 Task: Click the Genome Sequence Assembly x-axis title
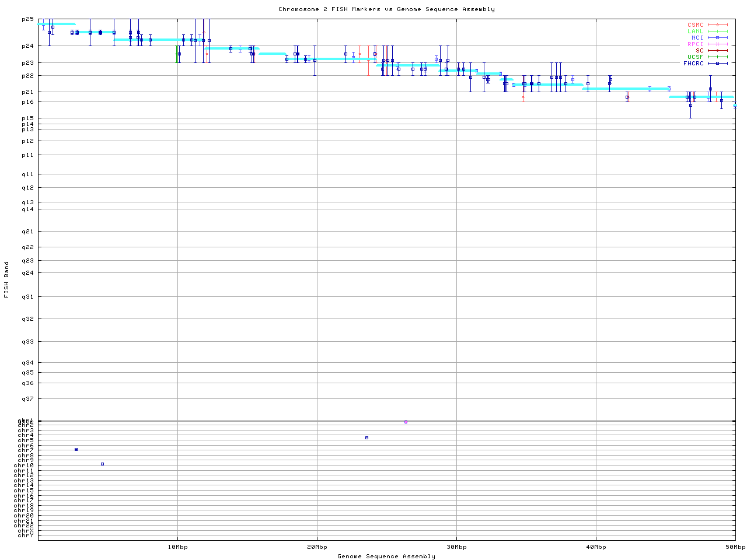[x=386, y=556]
